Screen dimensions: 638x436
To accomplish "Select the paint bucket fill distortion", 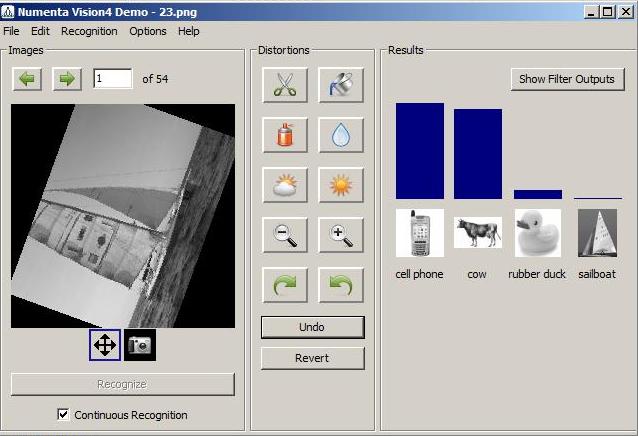I will [x=341, y=85].
